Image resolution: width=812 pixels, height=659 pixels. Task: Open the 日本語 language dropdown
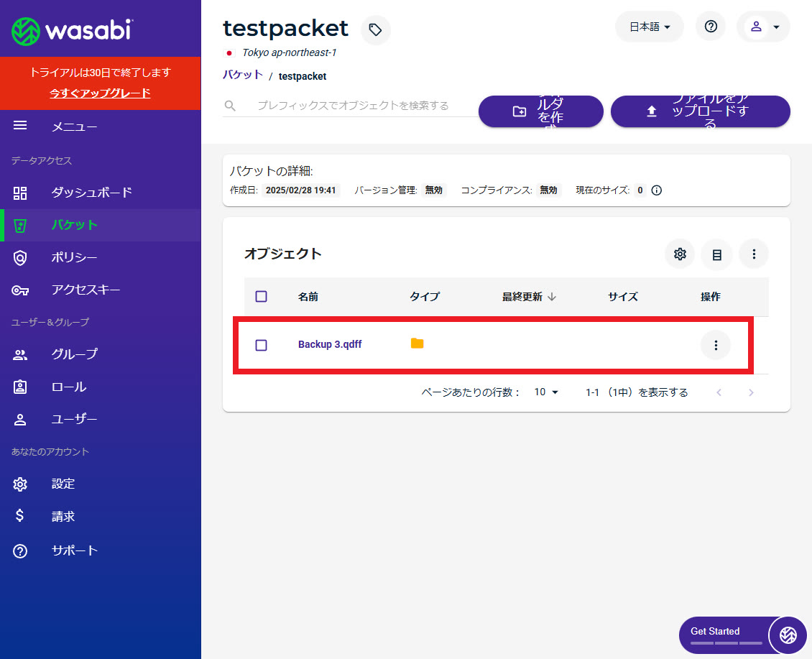click(650, 27)
